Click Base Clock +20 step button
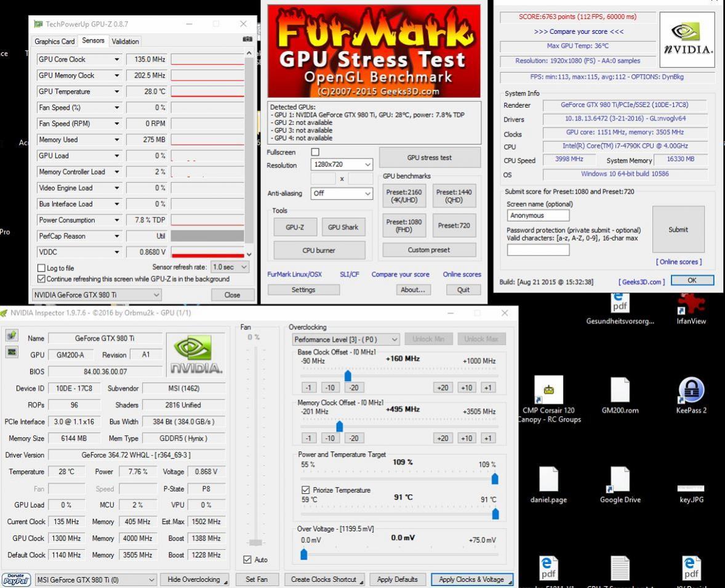Viewport: 725px width, 588px height. click(x=443, y=388)
